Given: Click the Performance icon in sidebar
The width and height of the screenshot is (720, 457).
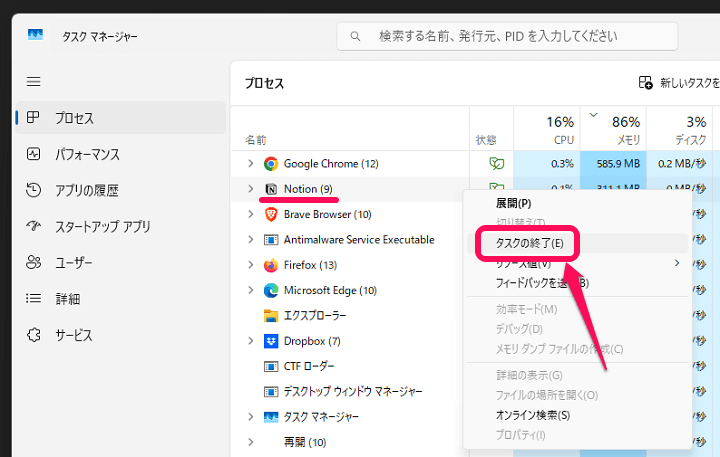Looking at the screenshot, I should coord(33,153).
